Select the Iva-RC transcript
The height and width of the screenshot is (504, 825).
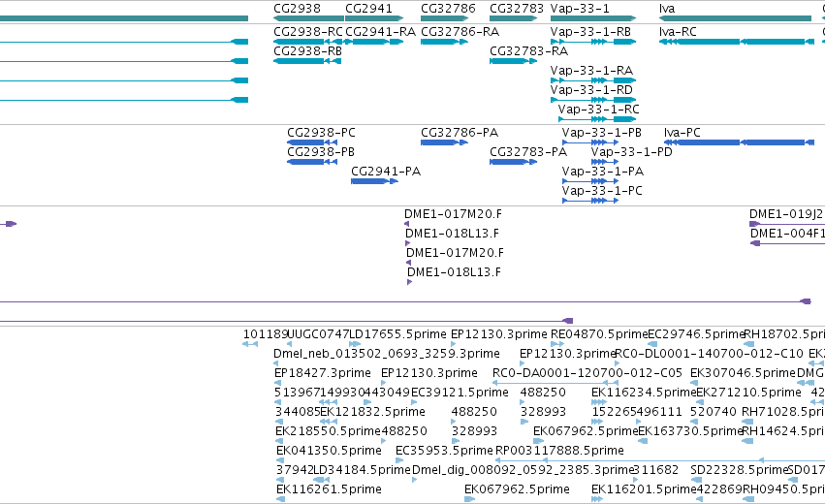678,32
